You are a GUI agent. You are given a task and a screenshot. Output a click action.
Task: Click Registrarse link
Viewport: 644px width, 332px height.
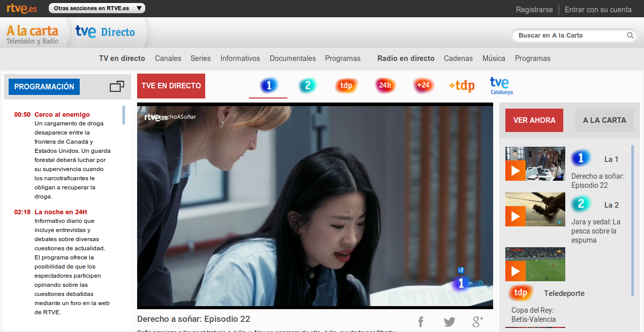pyautogui.click(x=534, y=10)
